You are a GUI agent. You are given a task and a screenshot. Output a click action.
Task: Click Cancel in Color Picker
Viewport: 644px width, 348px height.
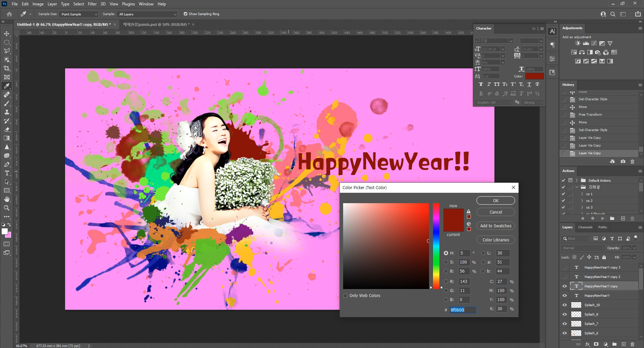pyautogui.click(x=496, y=212)
